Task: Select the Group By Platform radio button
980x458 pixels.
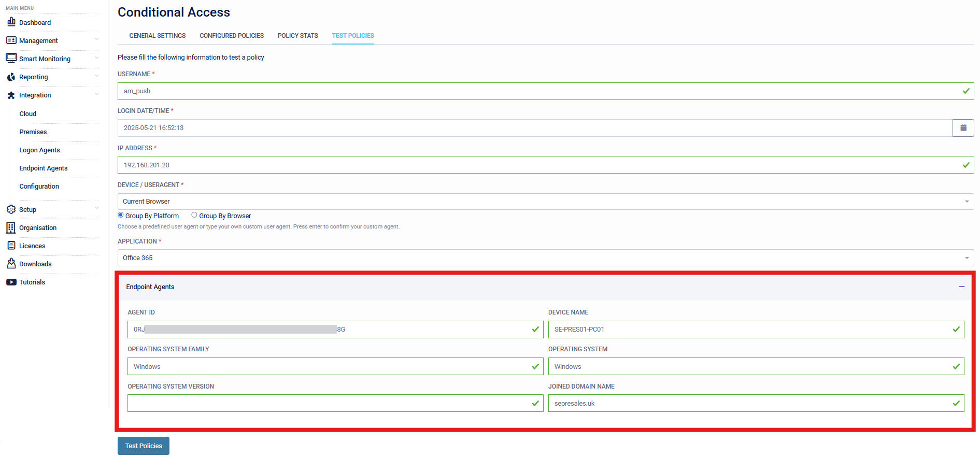Action: coord(121,215)
